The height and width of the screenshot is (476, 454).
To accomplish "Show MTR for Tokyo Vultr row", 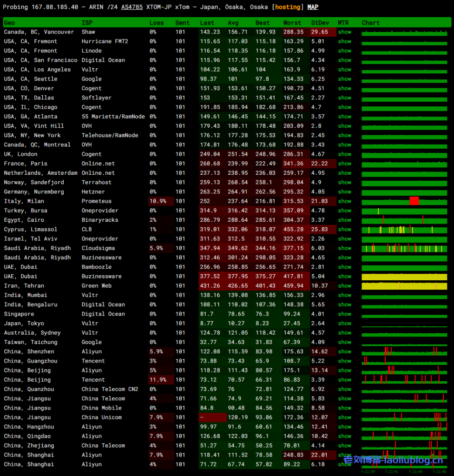I will [x=344, y=324].
